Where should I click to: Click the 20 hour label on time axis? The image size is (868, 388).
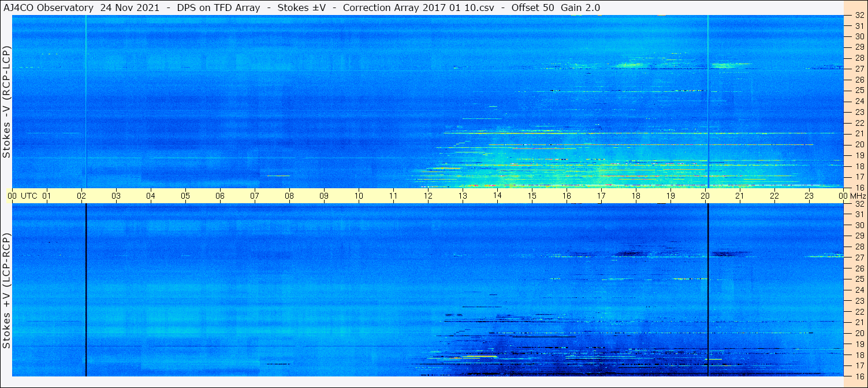pyautogui.click(x=705, y=196)
